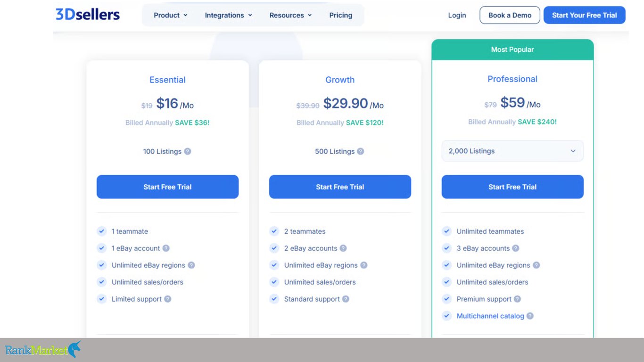The image size is (644, 362).
Task: Click the struck-through $79 price
Action: pos(490,105)
